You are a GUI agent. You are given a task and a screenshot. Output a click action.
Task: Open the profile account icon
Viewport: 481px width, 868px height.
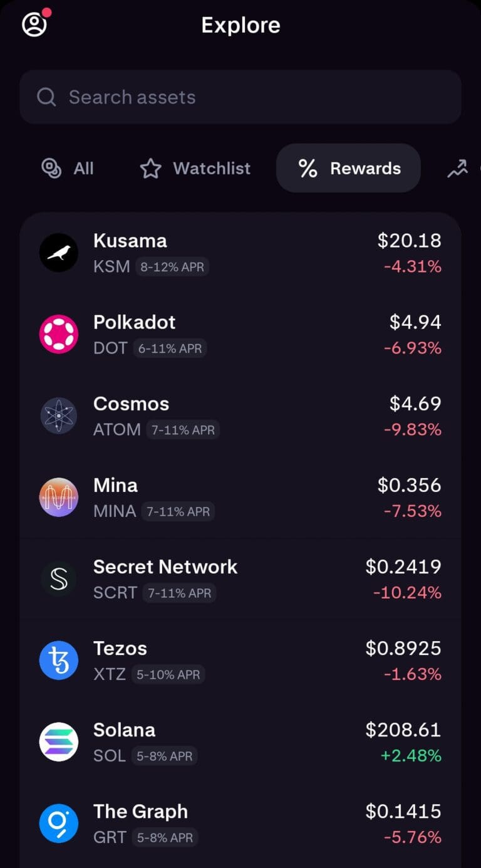pyautogui.click(x=34, y=24)
